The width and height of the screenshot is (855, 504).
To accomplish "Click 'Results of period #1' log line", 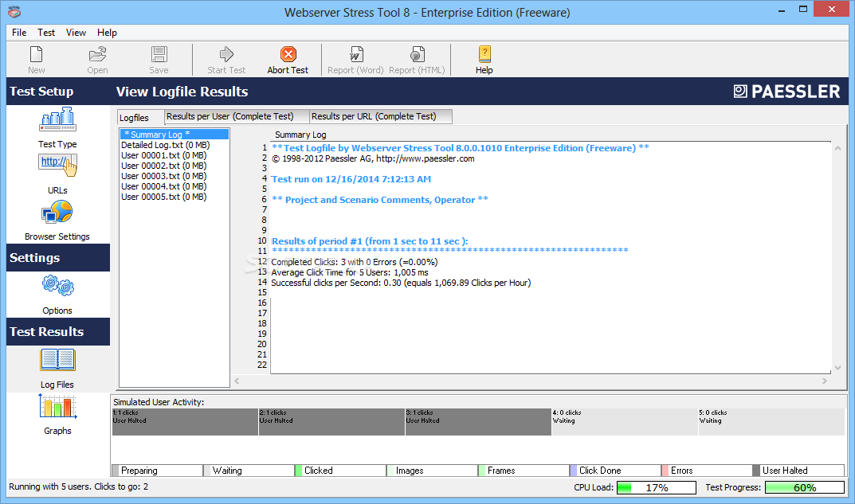I will click(370, 241).
